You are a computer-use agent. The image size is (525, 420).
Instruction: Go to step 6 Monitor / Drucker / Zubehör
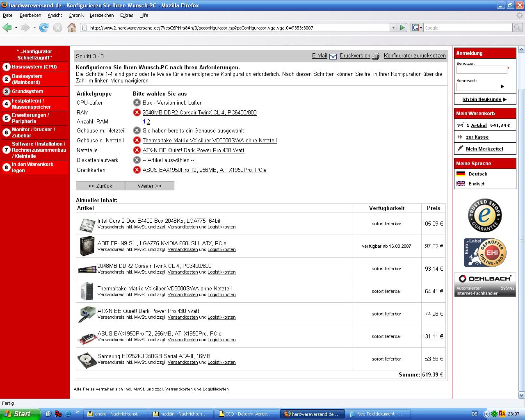pyautogui.click(x=35, y=132)
